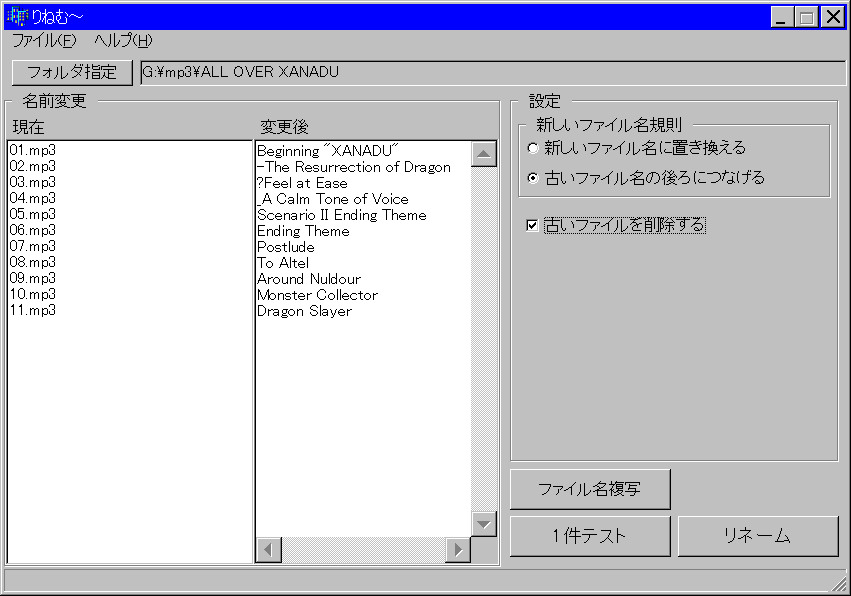Screen dimensions: 851x596
Task: Click the line ?Feel at Ease
Action: pos(302,183)
